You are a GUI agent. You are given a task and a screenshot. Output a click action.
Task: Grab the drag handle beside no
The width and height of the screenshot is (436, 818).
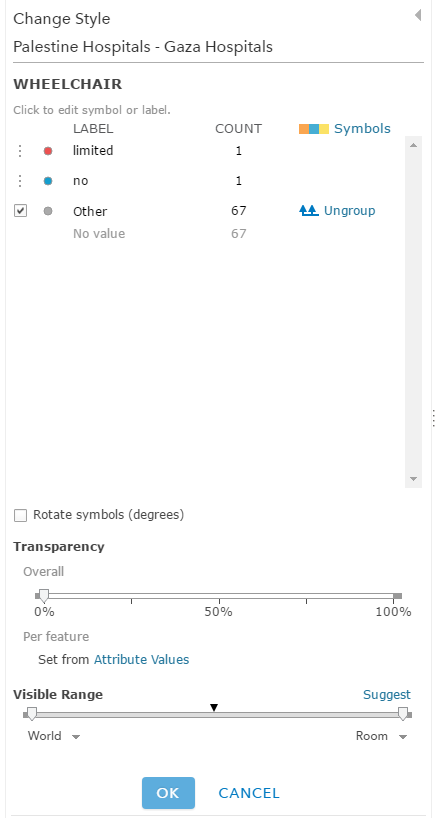(x=20, y=182)
